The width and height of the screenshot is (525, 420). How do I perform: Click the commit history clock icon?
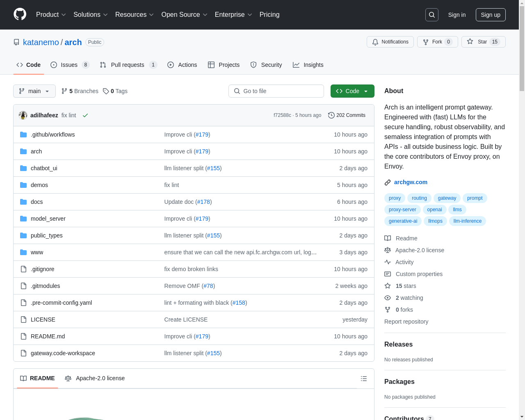(331, 115)
